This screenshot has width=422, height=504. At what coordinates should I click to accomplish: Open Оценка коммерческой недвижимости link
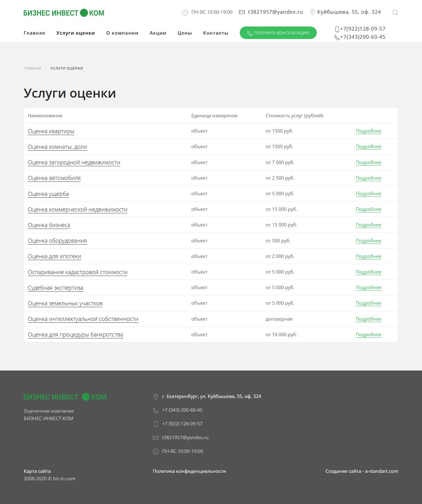pyautogui.click(x=77, y=210)
